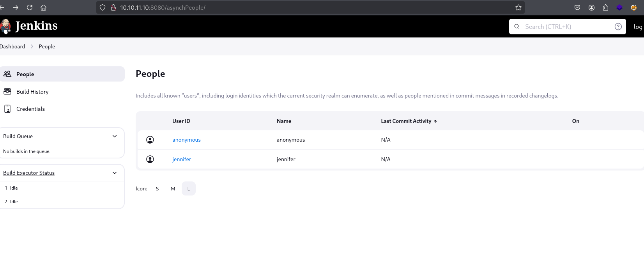Screen dimensions: 644x263
Task: Collapse the Build Executor Status panel
Action: pos(115,173)
